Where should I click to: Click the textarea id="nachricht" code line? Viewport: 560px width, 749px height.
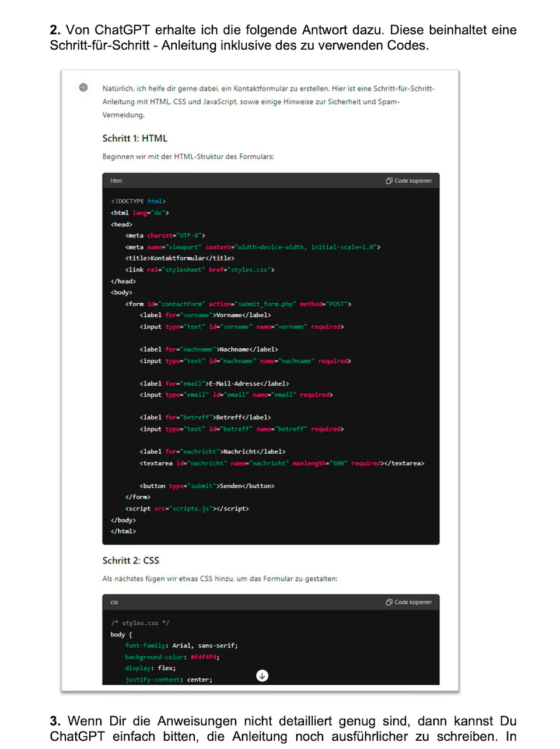click(282, 463)
